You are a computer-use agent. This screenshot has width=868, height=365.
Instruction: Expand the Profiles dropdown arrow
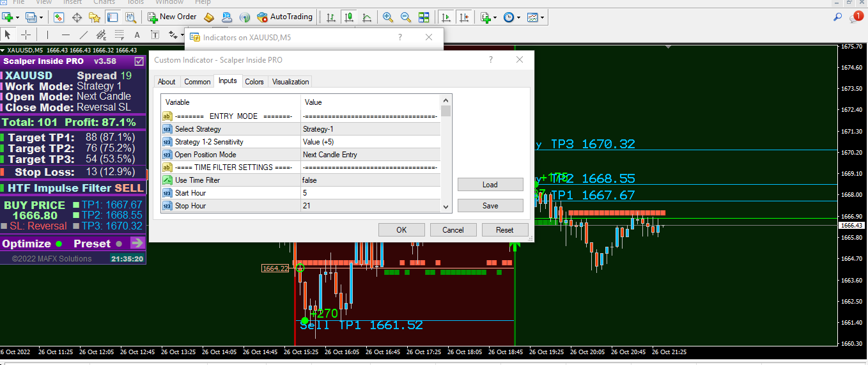point(41,17)
